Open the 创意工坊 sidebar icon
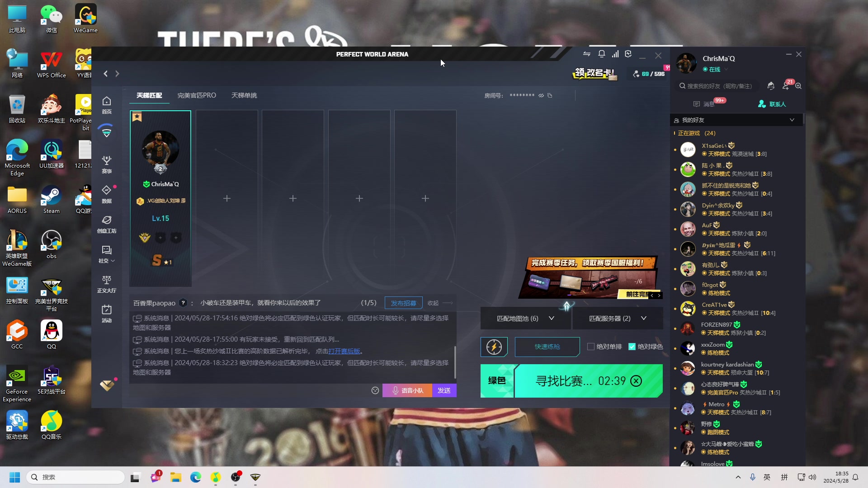This screenshot has height=488, width=868. coord(107,224)
